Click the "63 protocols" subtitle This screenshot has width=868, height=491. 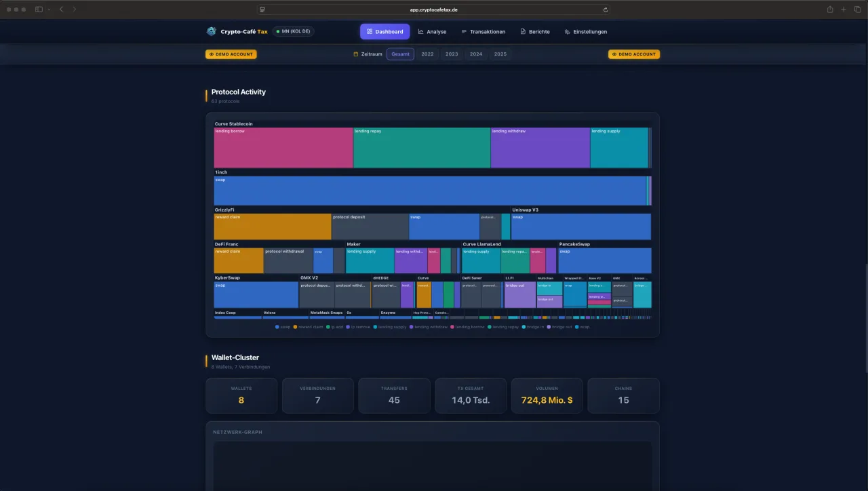[225, 102]
